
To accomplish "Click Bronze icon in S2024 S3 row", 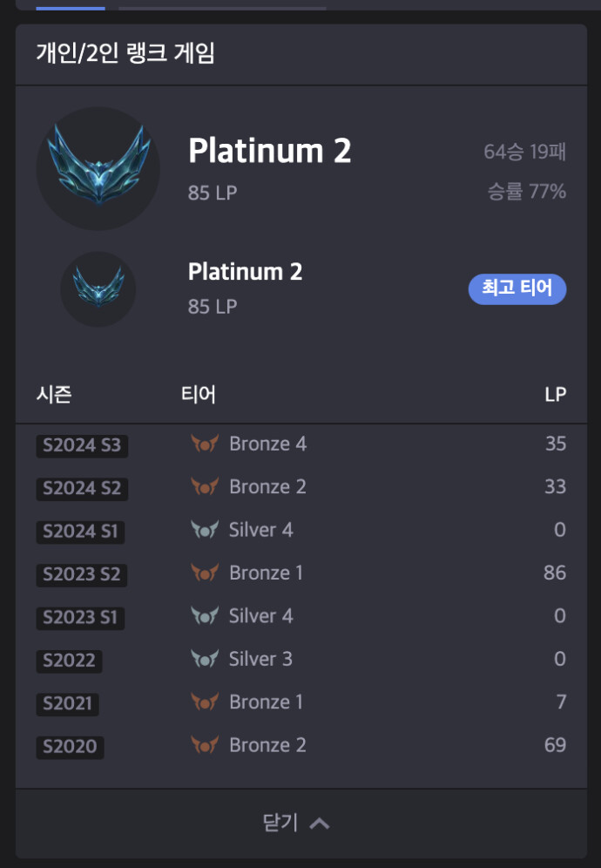I will (x=204, y=444).
